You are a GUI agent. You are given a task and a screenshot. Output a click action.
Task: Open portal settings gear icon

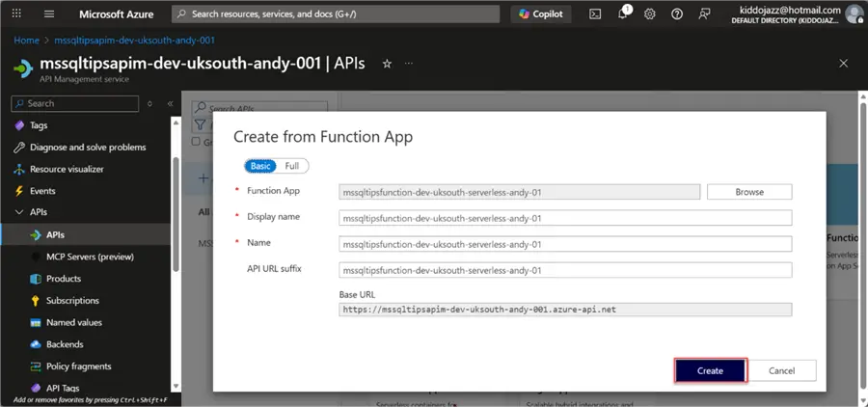click(x=650, y=14)
